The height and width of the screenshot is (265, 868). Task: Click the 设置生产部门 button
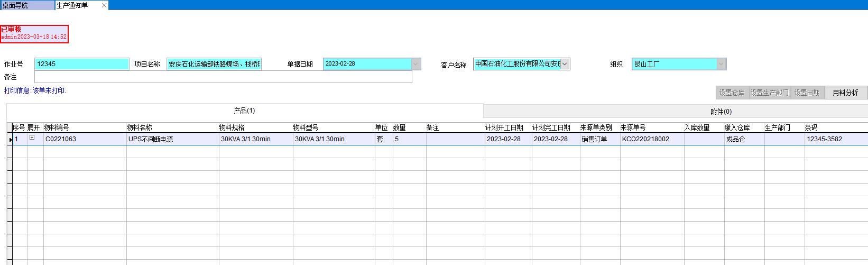769,93
